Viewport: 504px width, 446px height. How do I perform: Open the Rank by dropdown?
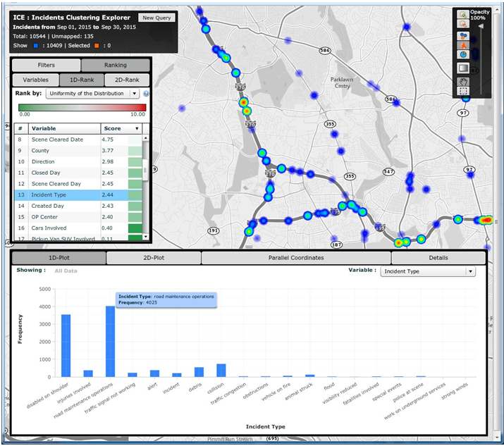[x=92, y=94]
